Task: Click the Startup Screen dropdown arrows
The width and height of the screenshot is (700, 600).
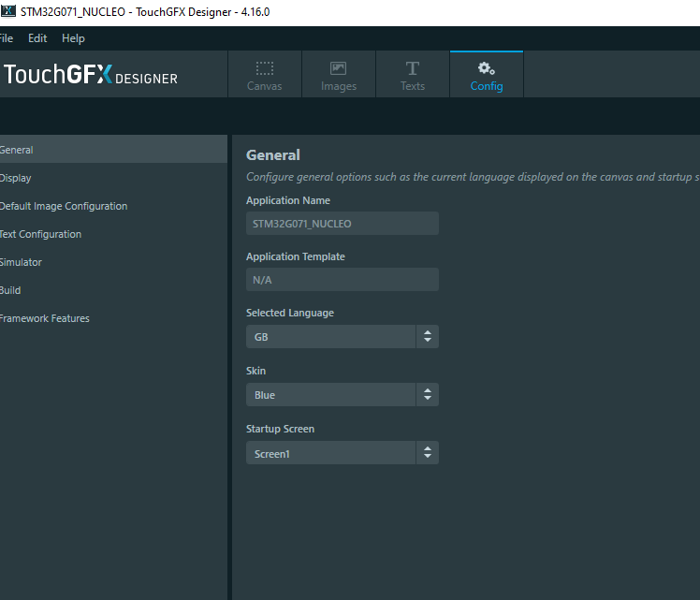Action: (428, 453)
